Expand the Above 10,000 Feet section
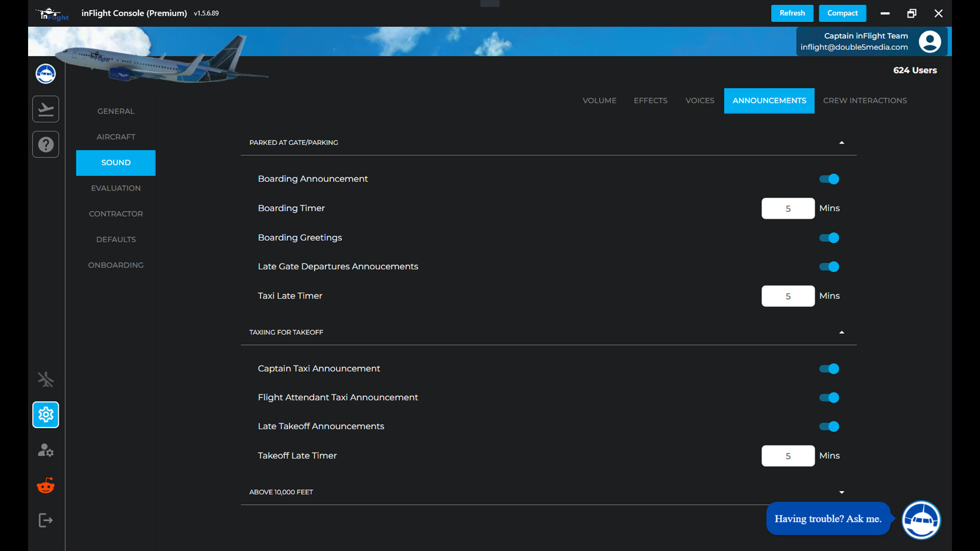The width and height of the screenshot is (980, 551). [x=841, y=492]
